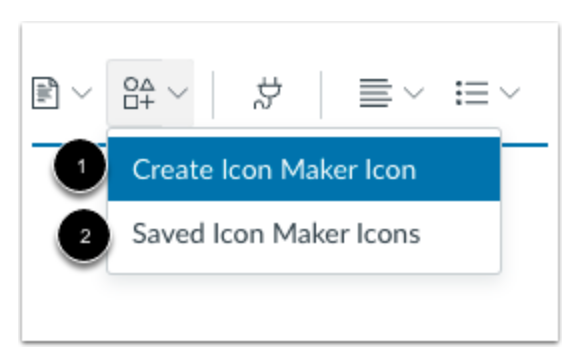Click the Apps plug icon
The image size is (580, 362).
(x=267, y=93)
